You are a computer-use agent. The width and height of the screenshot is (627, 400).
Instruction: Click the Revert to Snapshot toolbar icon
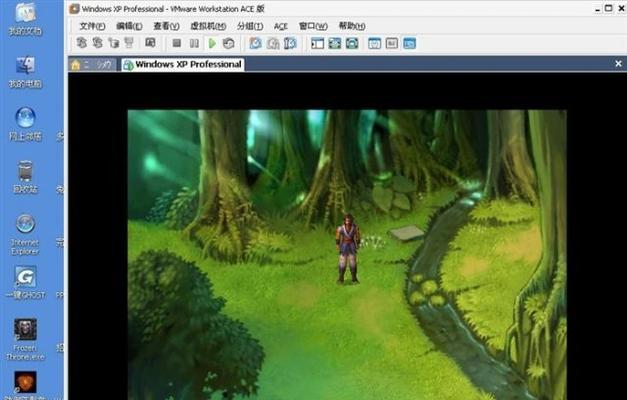(x=273, y=43)
